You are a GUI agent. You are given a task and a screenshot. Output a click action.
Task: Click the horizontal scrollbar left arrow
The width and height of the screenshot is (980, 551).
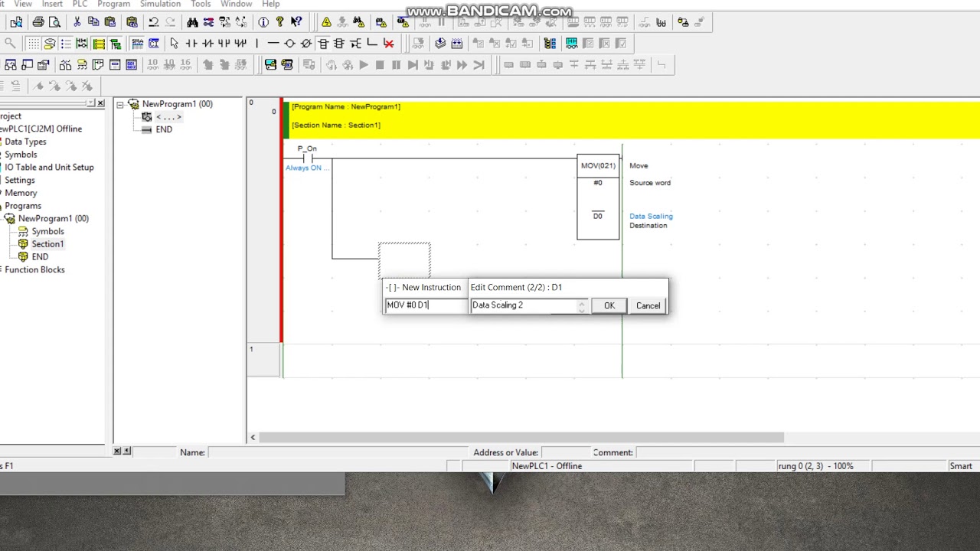[253, 438]
